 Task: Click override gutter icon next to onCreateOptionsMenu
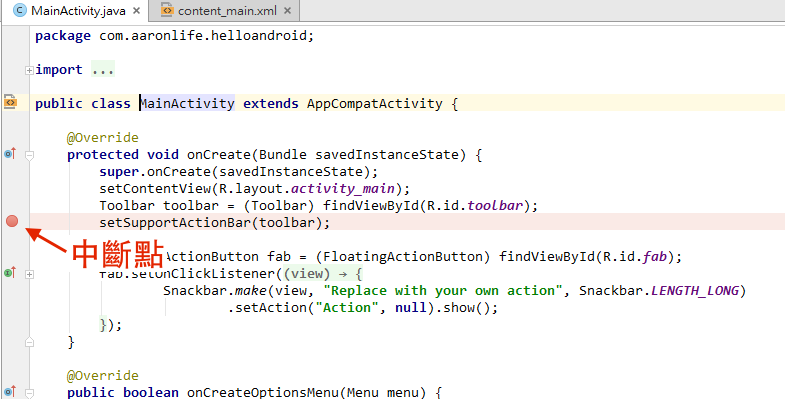pos(10,391)
